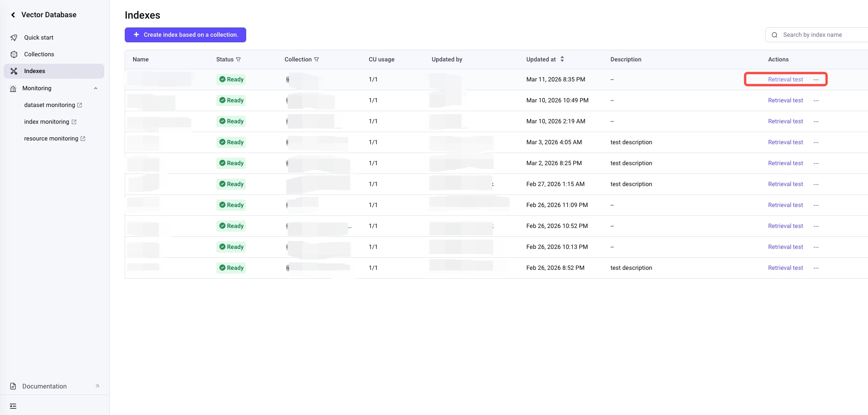Open Quick start rocket icon
This screenshot has width=868, height=415.
point(14,38)
